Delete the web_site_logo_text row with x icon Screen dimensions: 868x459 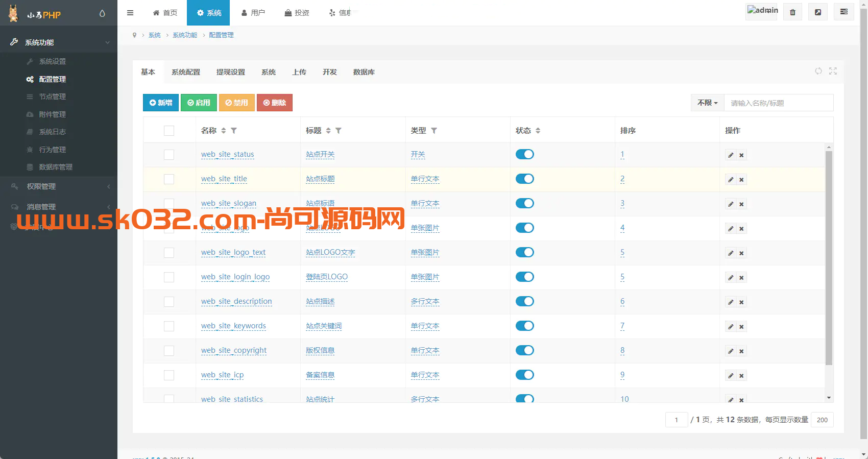[x=741, y=253]
